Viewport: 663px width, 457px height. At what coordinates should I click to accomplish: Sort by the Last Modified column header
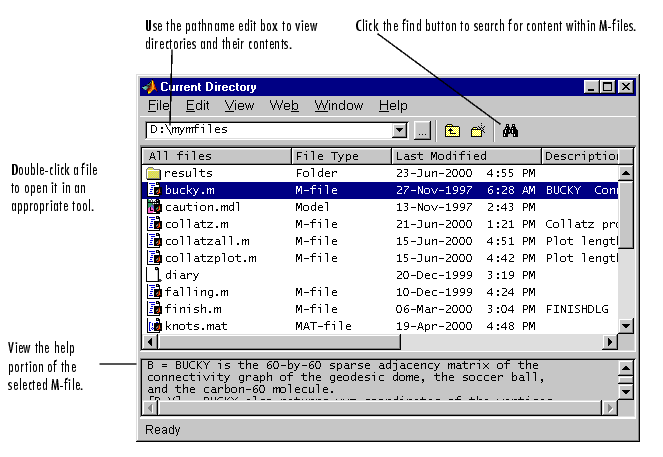[x=465, y=156]
